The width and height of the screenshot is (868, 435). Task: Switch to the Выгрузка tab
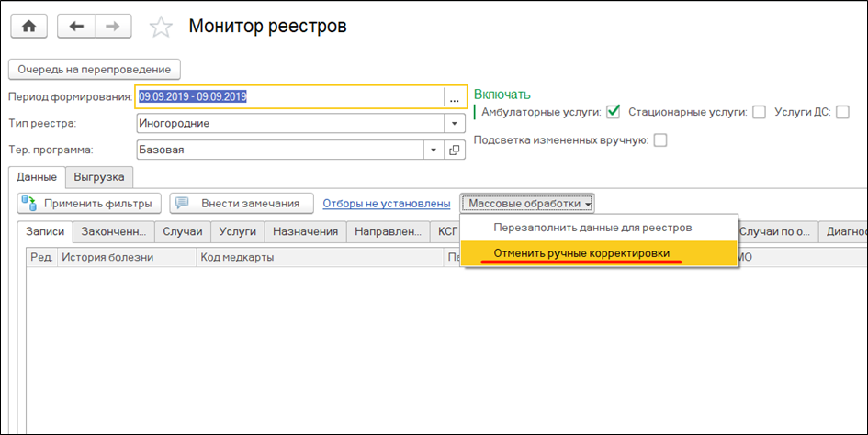click(x=100, y=176)
